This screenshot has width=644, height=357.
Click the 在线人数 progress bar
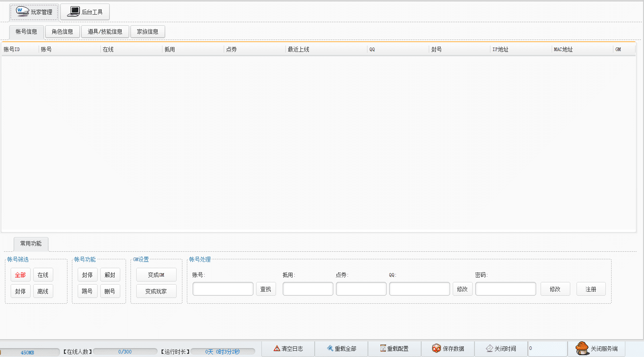point(125,352)
